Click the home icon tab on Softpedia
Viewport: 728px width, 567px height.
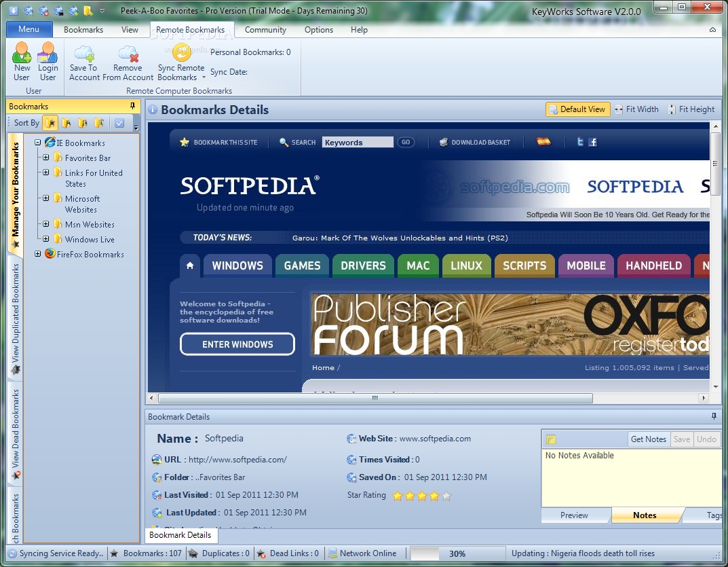(190, 266)
